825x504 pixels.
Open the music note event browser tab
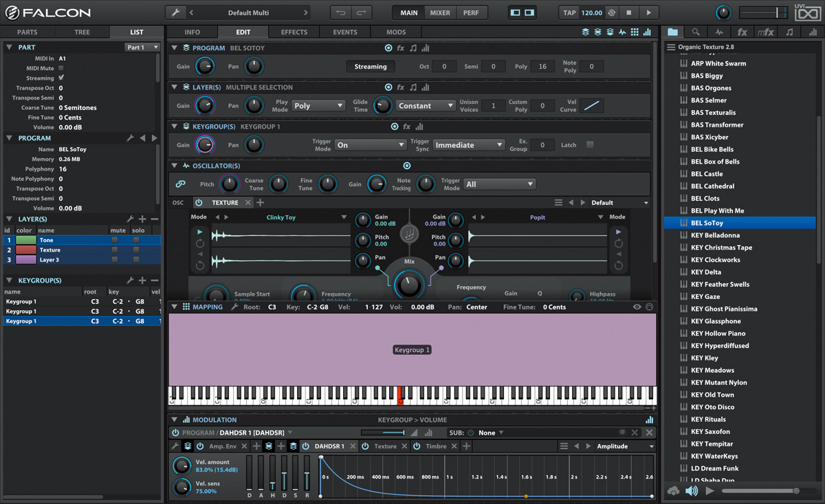789,32
